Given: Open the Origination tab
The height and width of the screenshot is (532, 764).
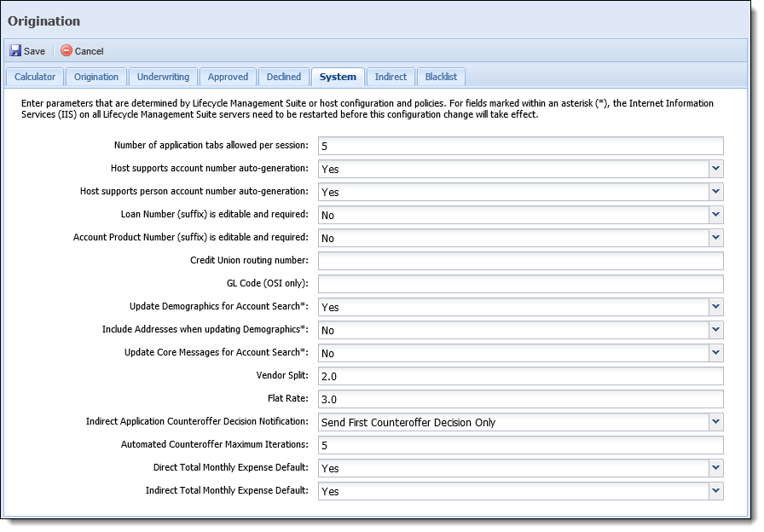Looking at the screenshot, I should (x=96, y=77).
